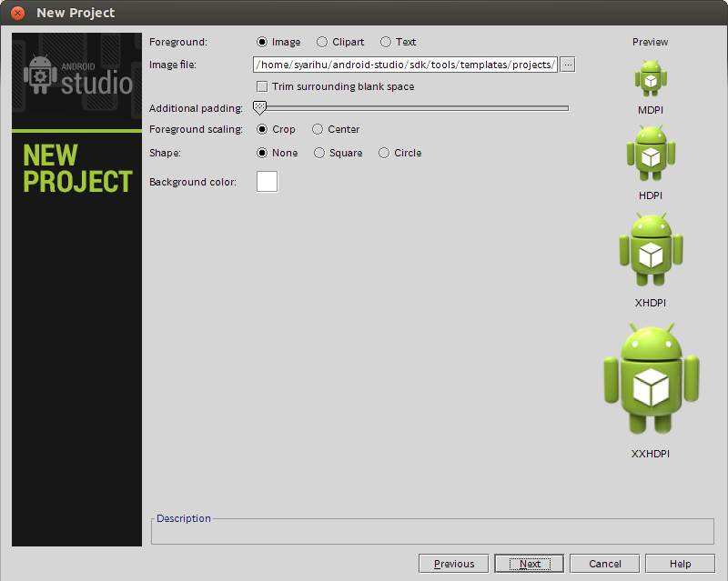728x581 pixels.
Task: Click into the Image file path field
Action: [x=405, y=65]
